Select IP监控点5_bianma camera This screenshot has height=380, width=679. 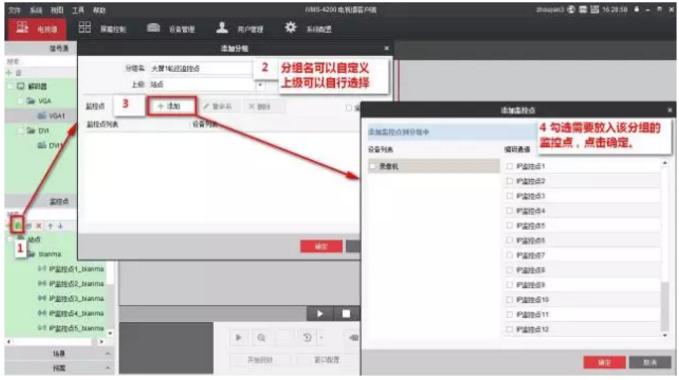coord(71,328)
